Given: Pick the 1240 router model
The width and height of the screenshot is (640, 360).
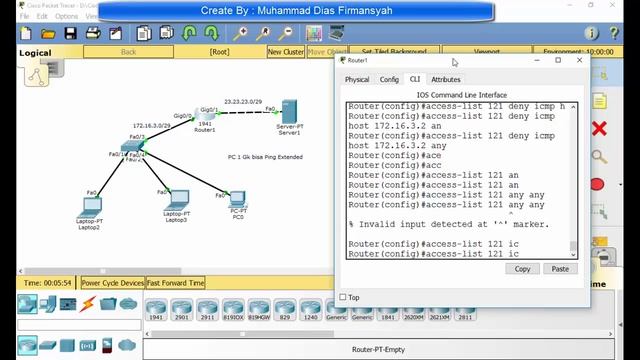Looking at the screenshot, I should (x=310, y=310).
